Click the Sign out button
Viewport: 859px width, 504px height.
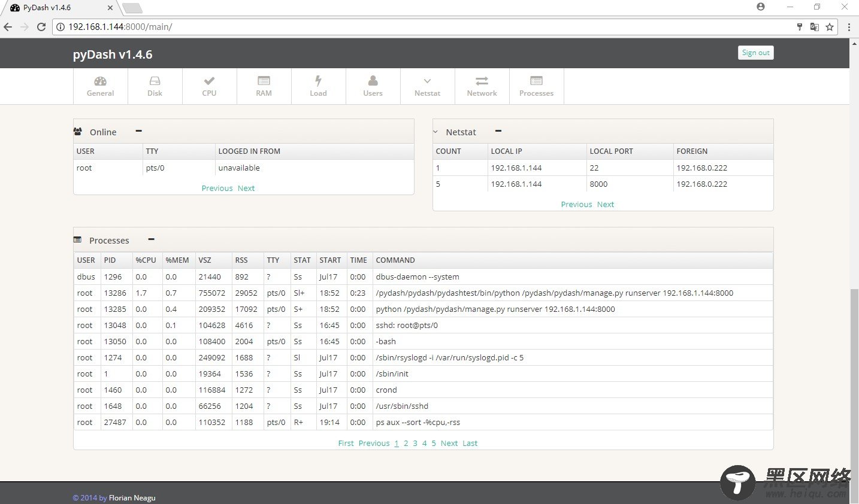tap(755, 53)
